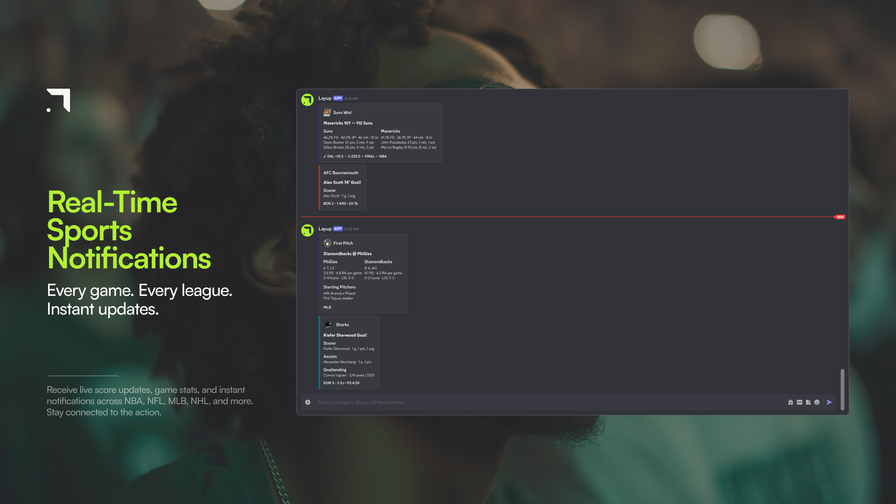Click the Suns team logo in embed

[x=327, y=113]
